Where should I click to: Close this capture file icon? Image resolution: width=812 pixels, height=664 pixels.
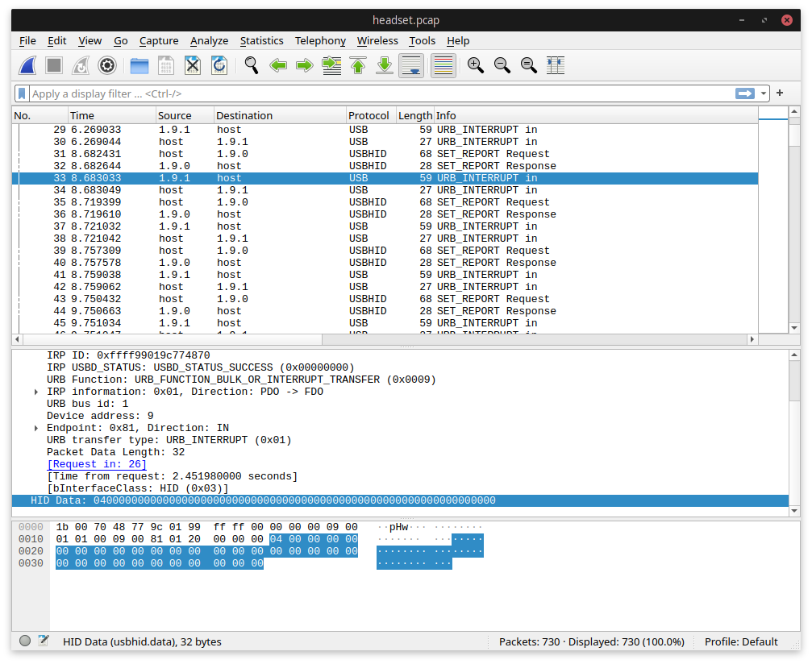pyautogui.click(x=193, y=66)
